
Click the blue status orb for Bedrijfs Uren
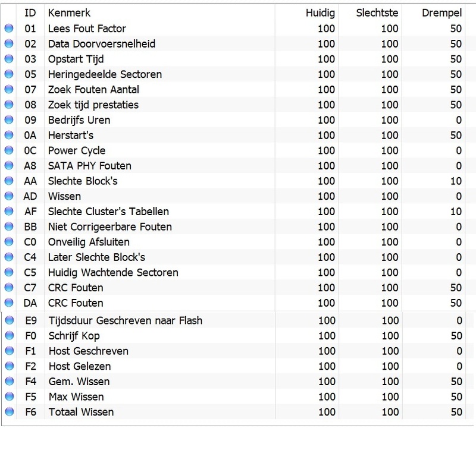tap(9, 119)
